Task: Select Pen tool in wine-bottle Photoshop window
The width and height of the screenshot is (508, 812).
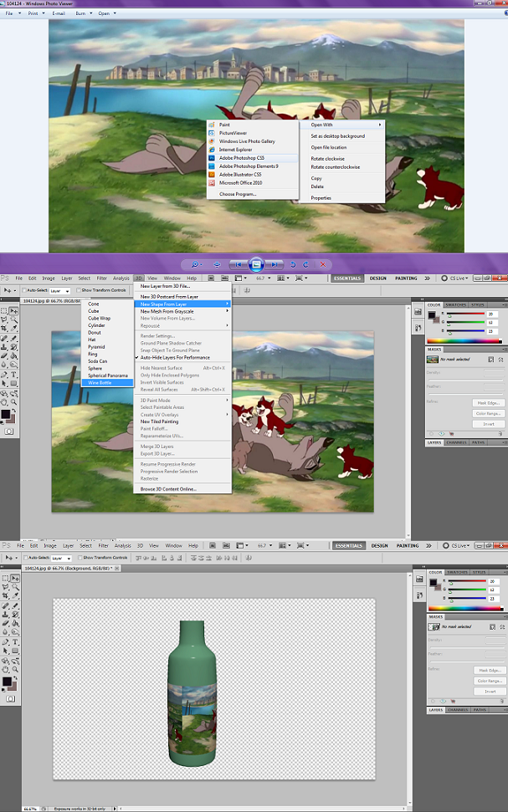Action: (x=5, y=641)
